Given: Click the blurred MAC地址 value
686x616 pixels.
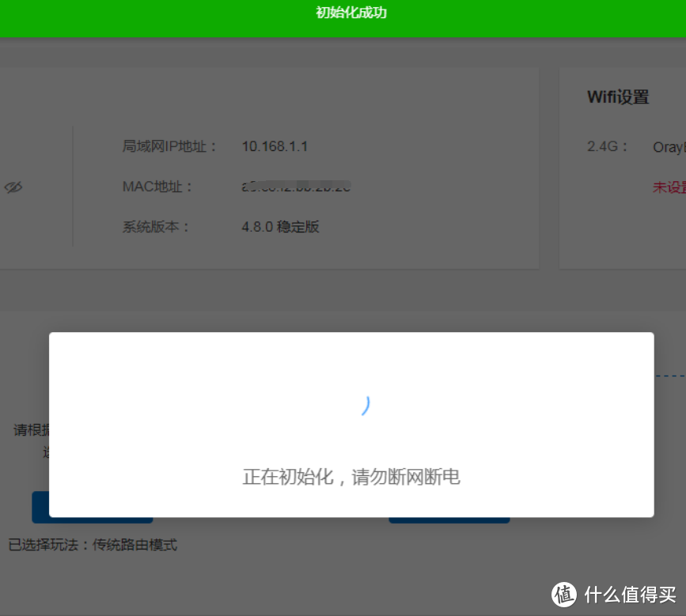Looking at the screenshot, I should click(295, 187).
